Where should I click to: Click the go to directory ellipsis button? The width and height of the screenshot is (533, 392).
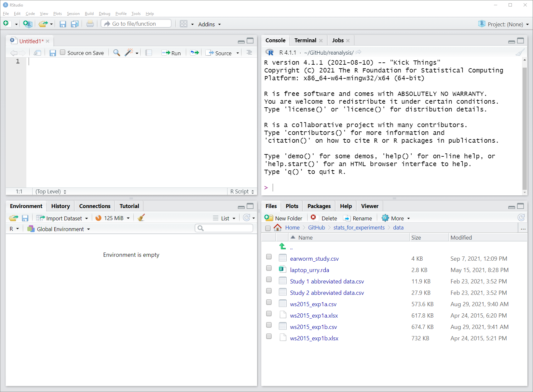pos(523,228)
